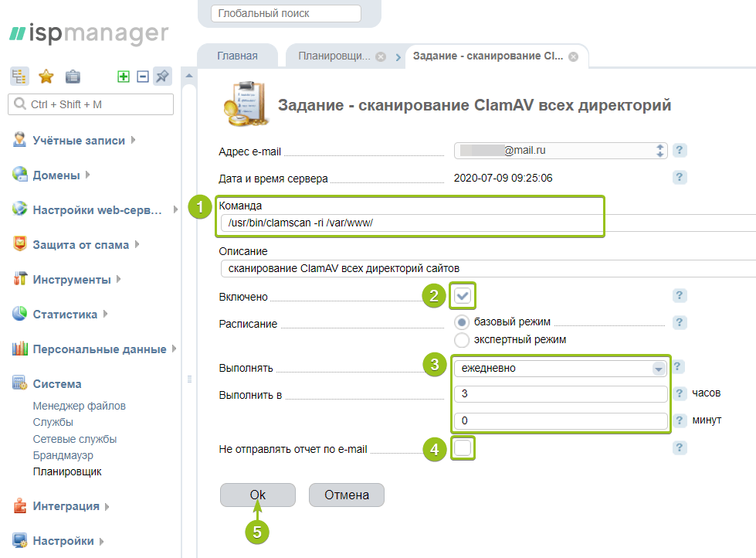This screenshot has width=756, height=558.
Task: Disable the Включено checkbox
Action: [x=463, y=296]
